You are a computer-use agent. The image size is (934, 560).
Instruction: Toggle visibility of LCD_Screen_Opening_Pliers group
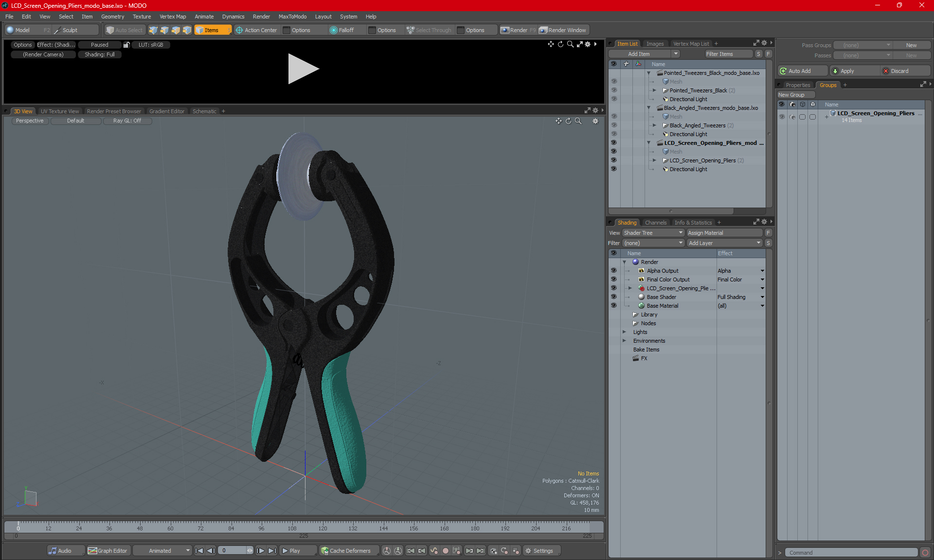pos(782,117)
